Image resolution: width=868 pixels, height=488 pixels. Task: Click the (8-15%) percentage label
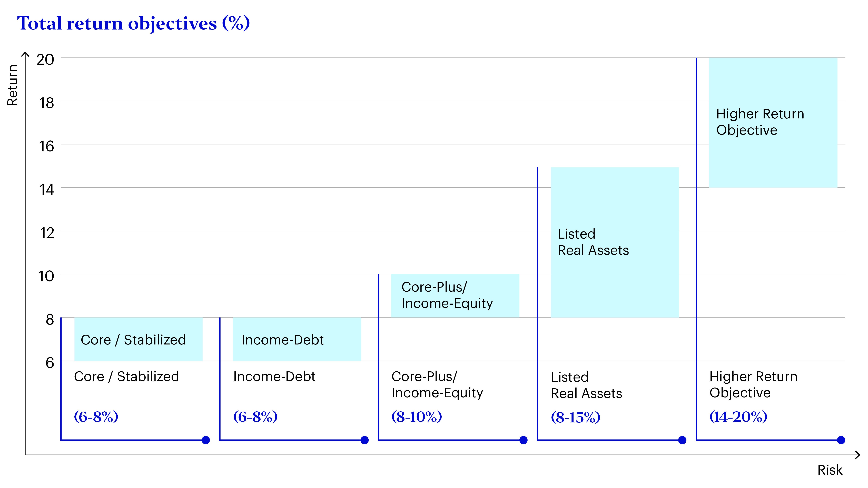tap(576, 417)
